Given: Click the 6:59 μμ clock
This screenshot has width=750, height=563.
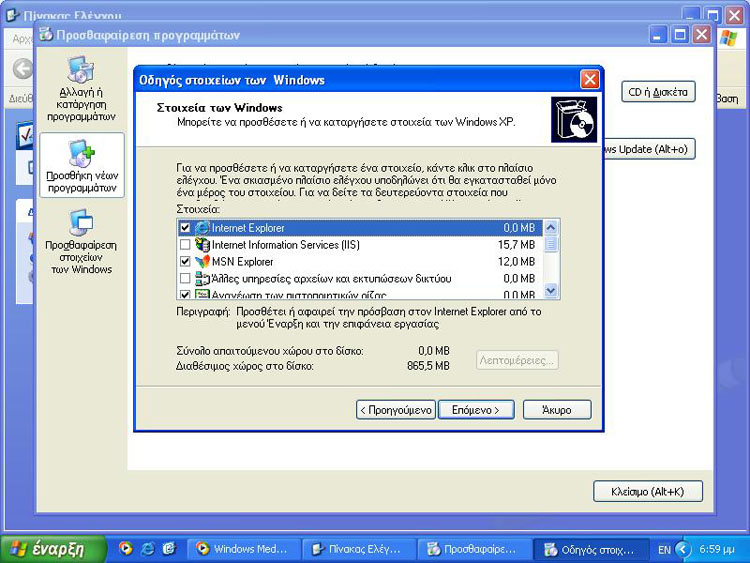Looking at the screenshot, I should click(x=717, y=549).
